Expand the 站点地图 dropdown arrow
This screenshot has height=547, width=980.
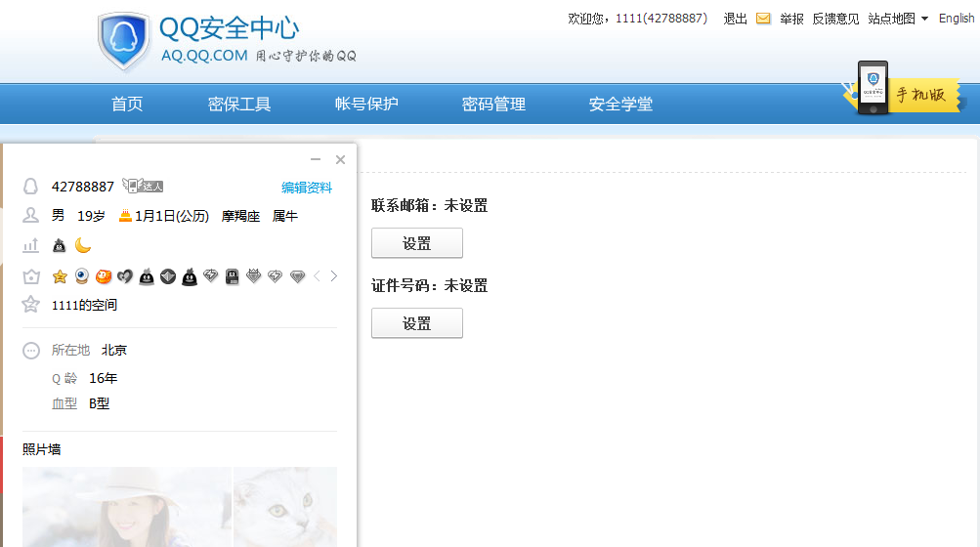click(925, 19)
